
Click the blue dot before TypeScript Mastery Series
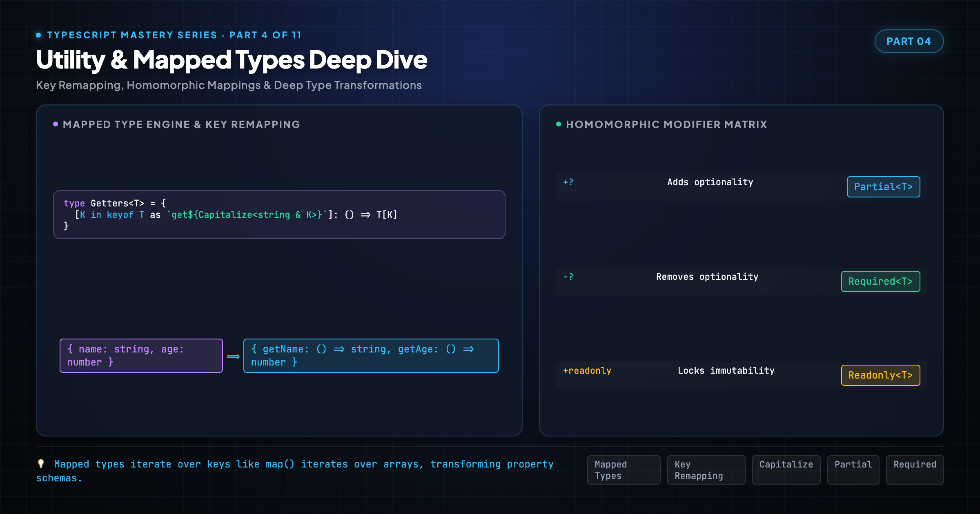[x=38, y=35]
